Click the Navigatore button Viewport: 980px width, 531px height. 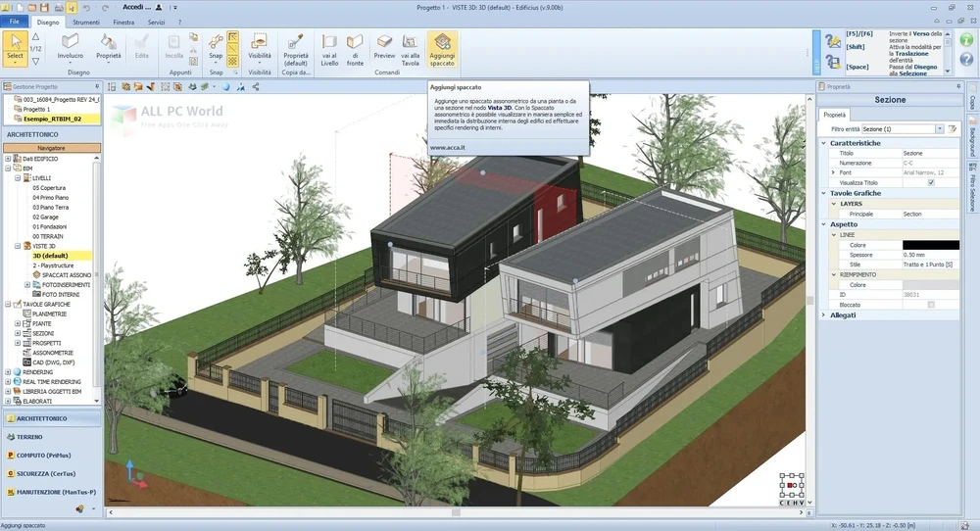click(51, 148)
